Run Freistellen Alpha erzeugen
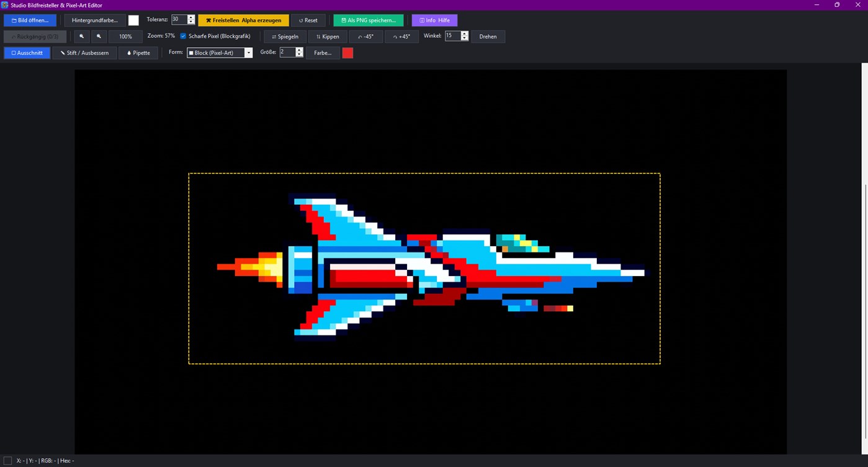The image size is (868, 467). 243,20
